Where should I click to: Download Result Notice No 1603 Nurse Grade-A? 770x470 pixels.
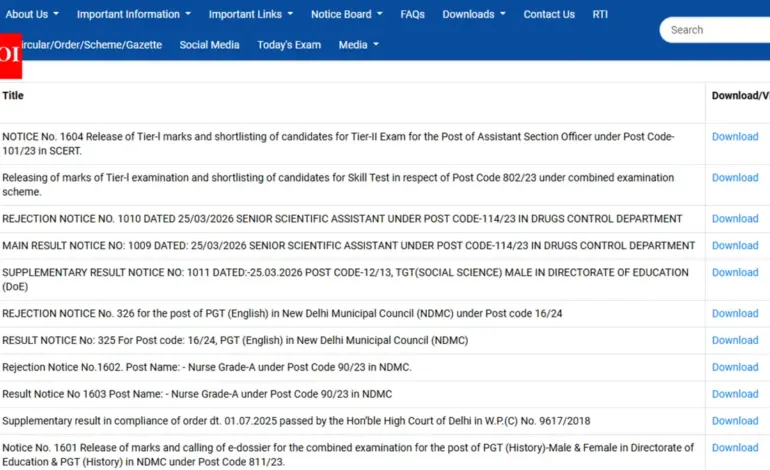735,394
